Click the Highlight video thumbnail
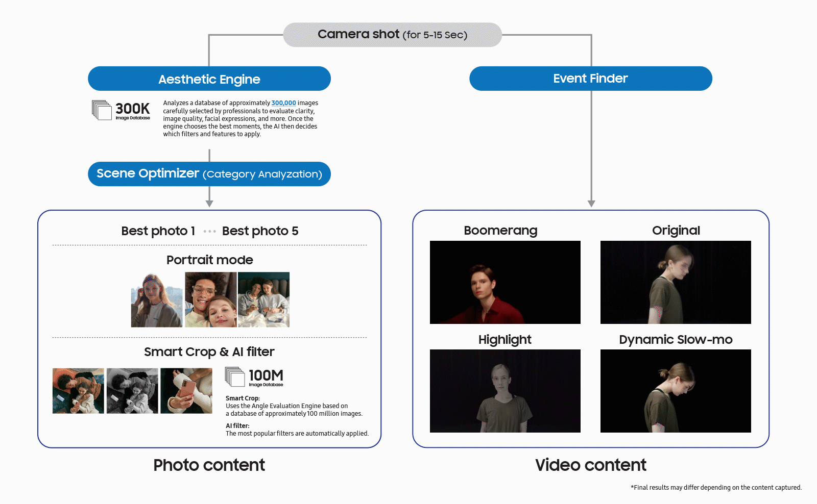Screen dimensions: 817x504 (505, 391)
